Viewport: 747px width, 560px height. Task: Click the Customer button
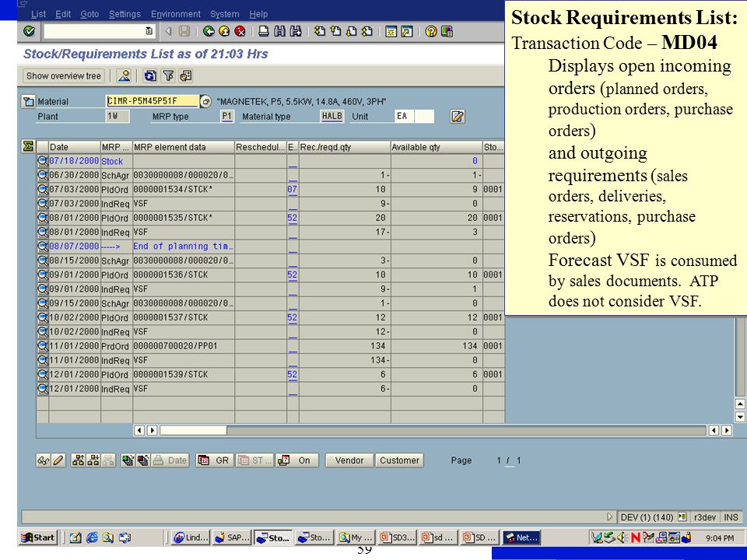[399, 460]
